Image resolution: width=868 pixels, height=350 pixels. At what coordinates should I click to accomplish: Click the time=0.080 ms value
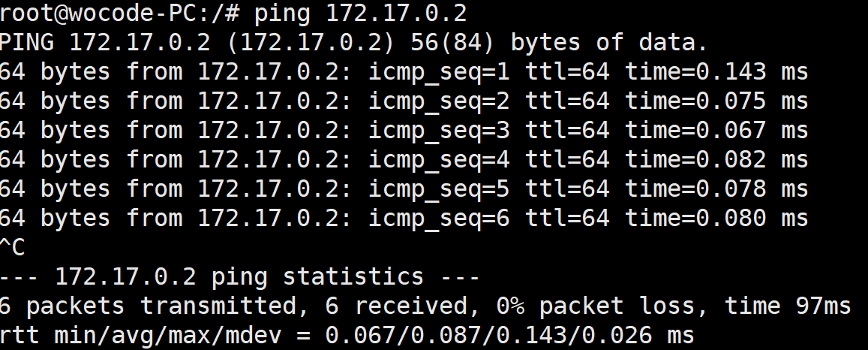[716, 218]
